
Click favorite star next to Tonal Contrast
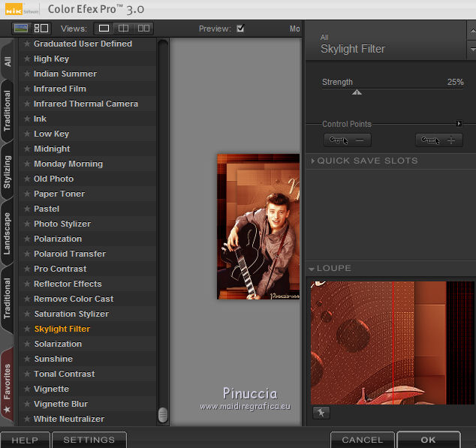tap(27, 374)
